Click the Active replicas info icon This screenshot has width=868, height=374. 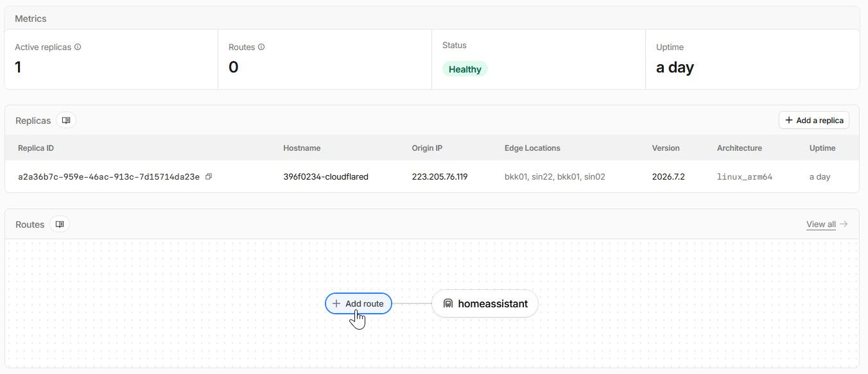[78, 47]
